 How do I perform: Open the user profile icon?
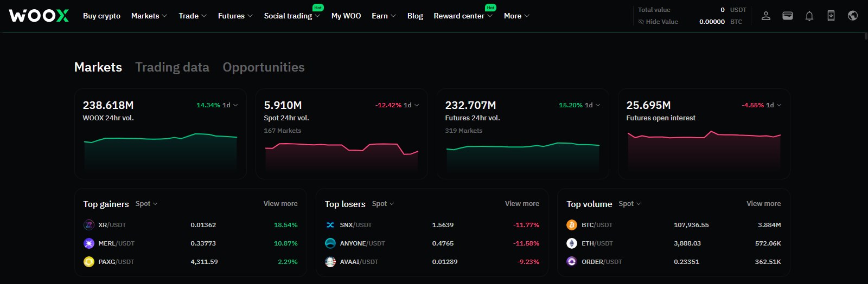click(766, 16)
